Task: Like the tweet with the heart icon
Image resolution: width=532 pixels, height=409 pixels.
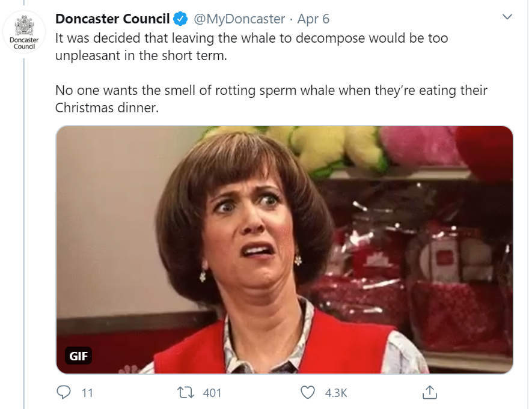Action: [308, 392]
